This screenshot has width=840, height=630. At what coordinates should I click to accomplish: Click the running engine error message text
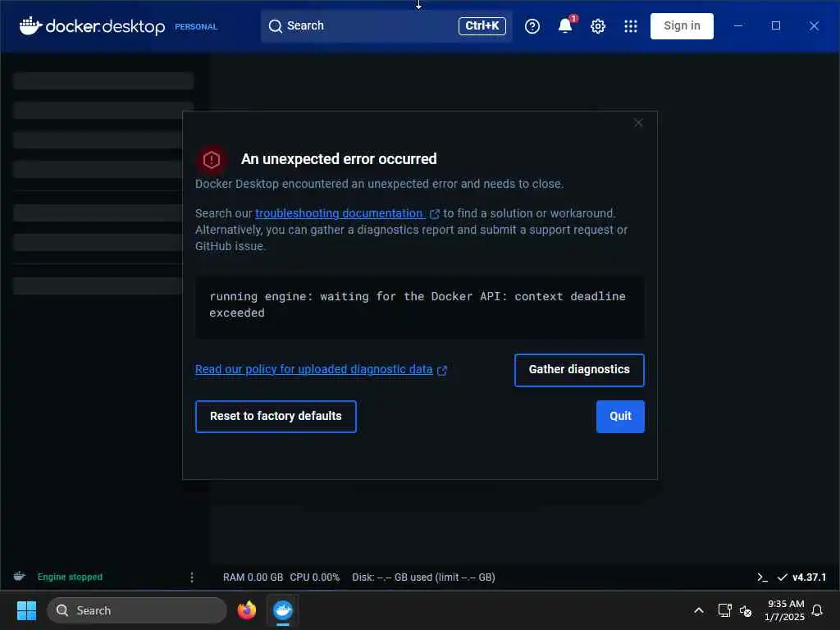[417, 304]
